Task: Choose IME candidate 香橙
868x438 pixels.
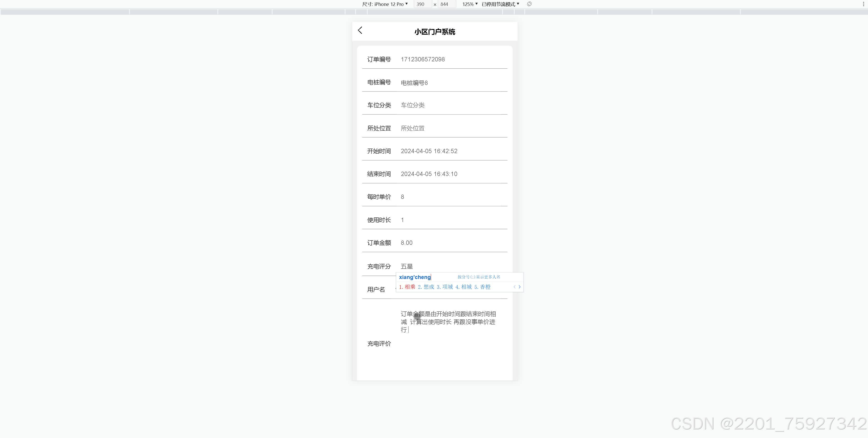Action: click(483, 287)
